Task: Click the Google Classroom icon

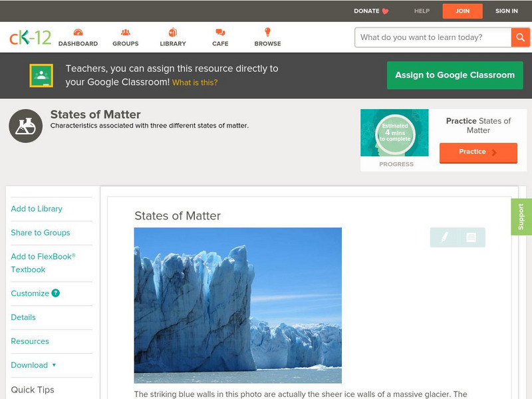Action: tap(41, 75)
